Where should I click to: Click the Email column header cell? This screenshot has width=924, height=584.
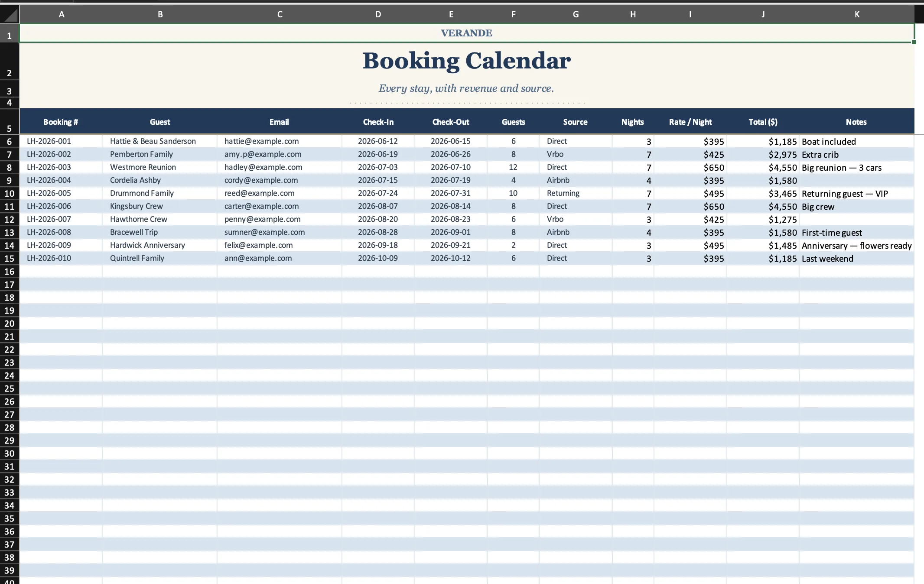280,122
